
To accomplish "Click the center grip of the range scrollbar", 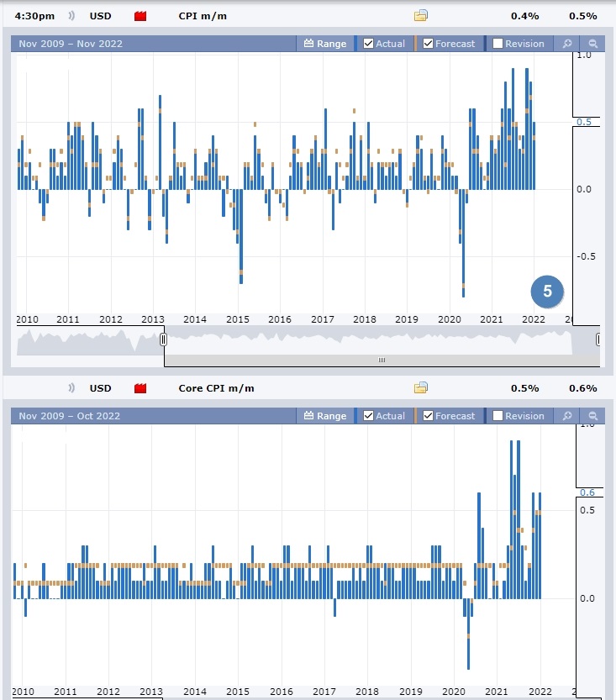I will click(382, 360).
